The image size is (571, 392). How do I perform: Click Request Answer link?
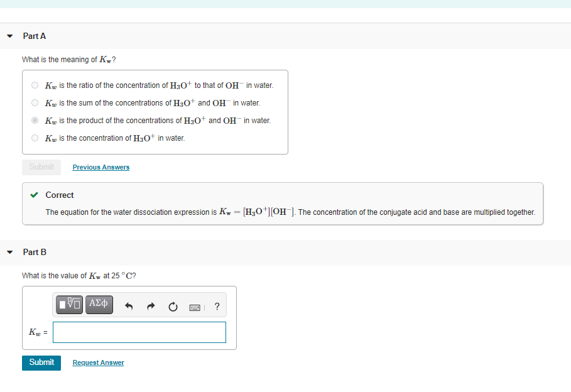coord(98,362)
